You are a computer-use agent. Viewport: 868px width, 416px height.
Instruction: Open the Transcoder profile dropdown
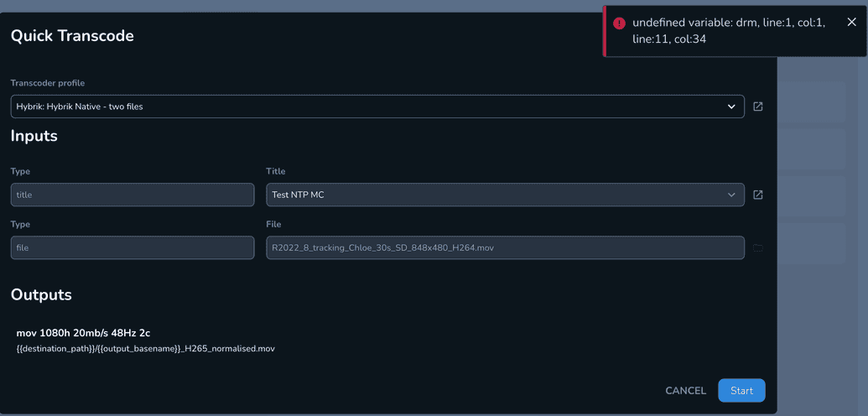tap(377, 107)
